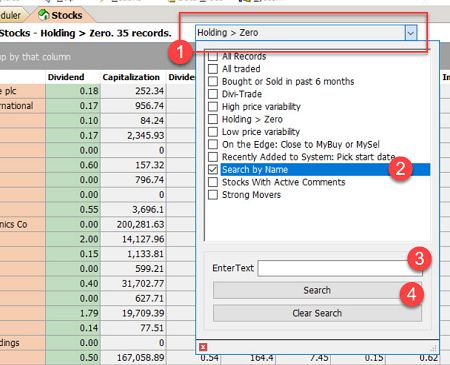
Task: Enable the Divi-Trade filter checkbox
Action: click(x=213, y=94)
